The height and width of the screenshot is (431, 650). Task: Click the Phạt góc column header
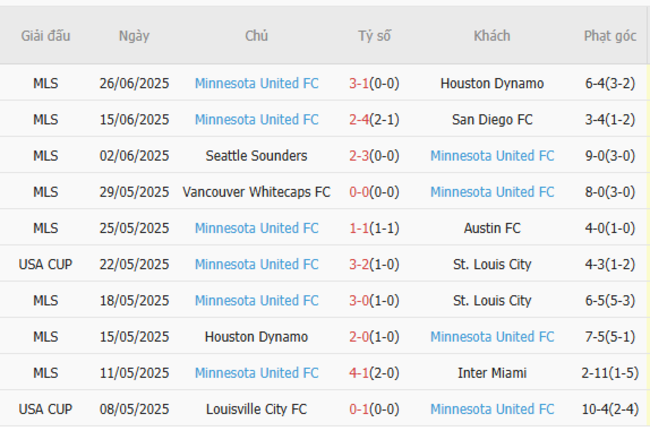[x=610, y=36]
